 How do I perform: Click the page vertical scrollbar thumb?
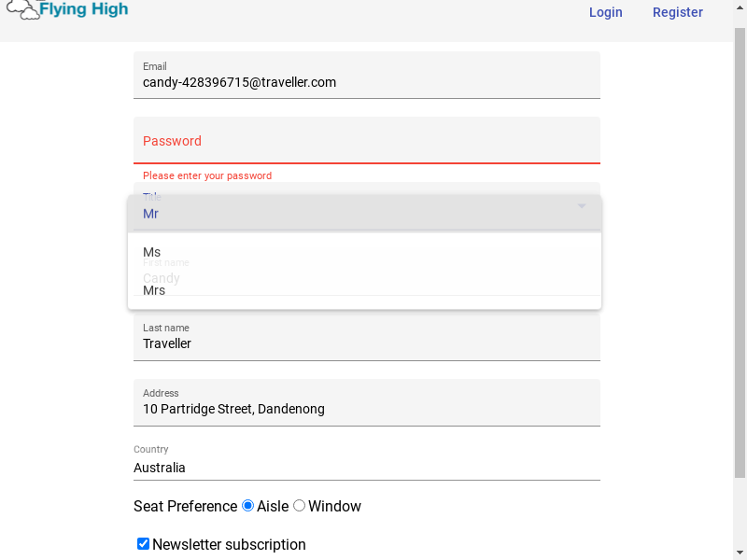pos(740,253)
